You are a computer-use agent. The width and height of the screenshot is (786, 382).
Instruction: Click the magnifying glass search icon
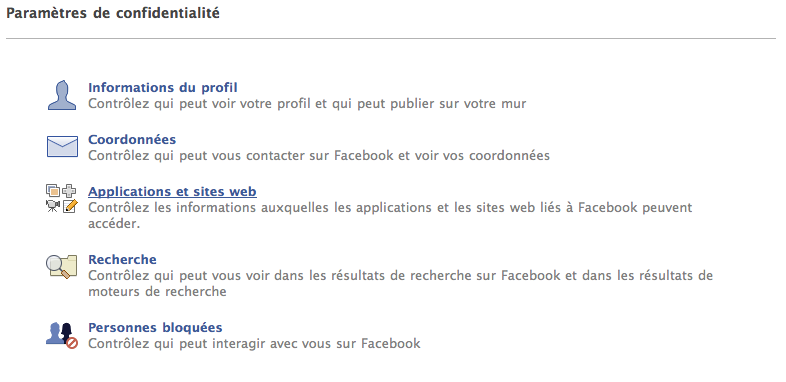(x=62, y=266)
